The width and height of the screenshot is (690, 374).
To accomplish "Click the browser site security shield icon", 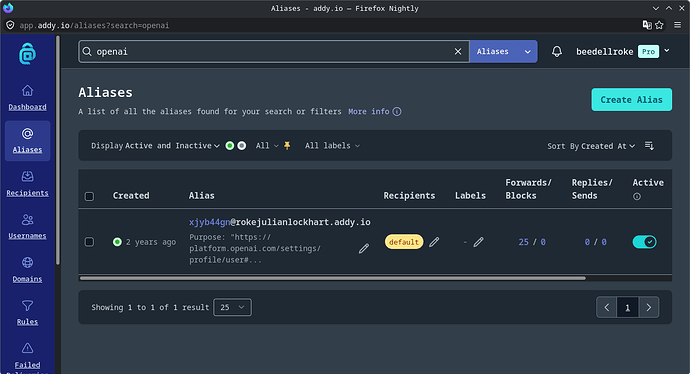I will pyautogui.click(x=10, y=25).
